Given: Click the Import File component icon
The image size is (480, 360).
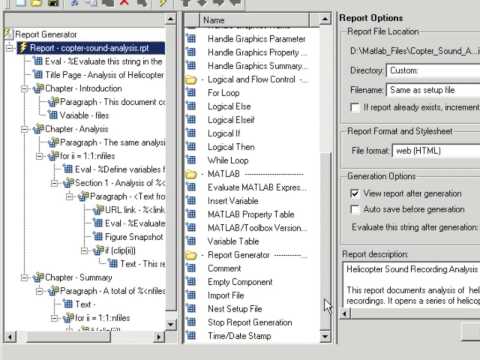Looking at the screenshot, I should 191,295.
